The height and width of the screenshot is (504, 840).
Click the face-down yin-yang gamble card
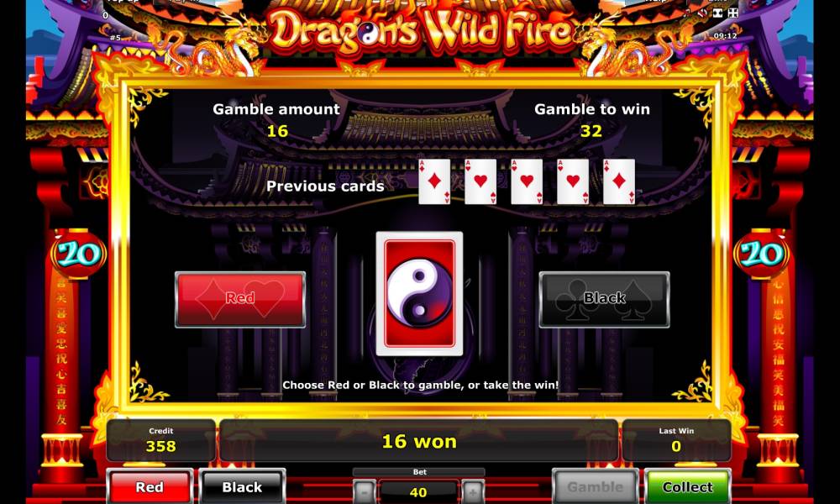click(x=419, y=293)
